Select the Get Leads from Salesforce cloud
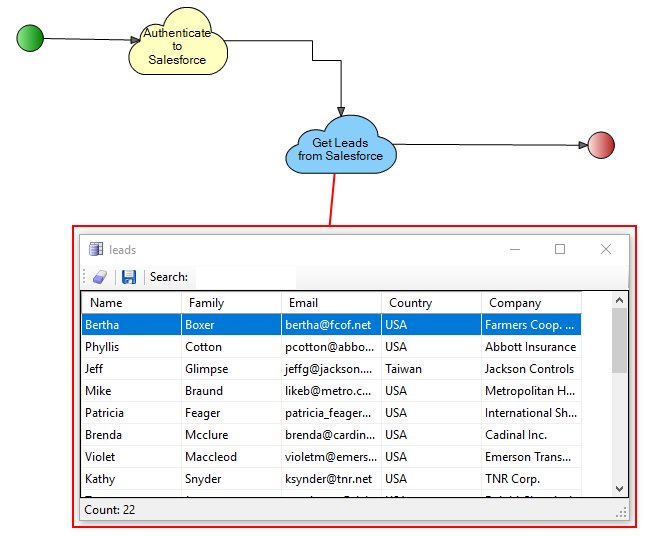Viewport: 646px width, 536px height. tap(341, 145)
